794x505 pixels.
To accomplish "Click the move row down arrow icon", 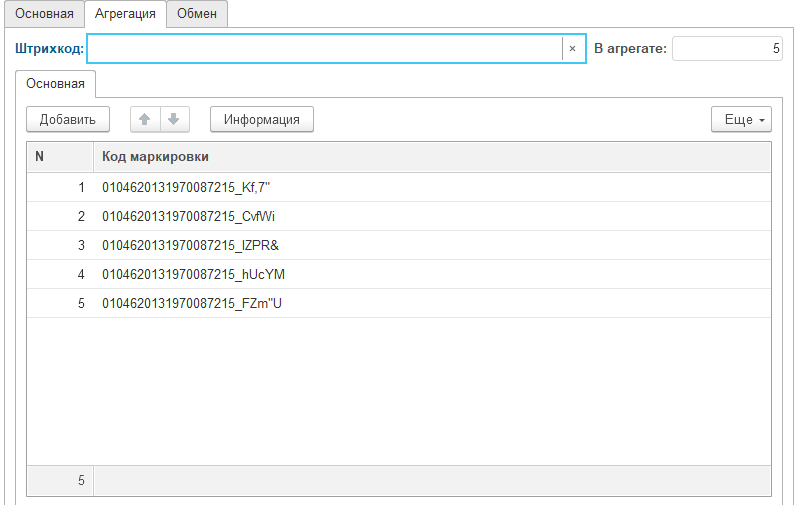I will point(174,119).
